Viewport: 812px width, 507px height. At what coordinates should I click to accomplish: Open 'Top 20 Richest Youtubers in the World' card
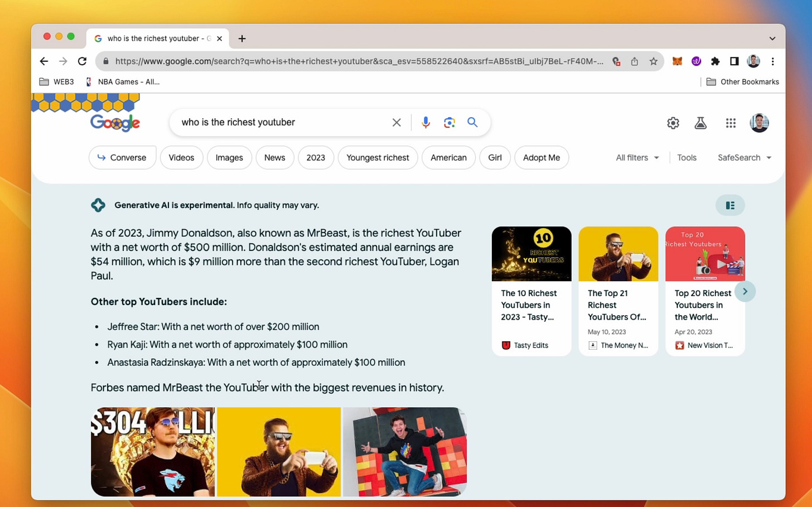(705, 291)
